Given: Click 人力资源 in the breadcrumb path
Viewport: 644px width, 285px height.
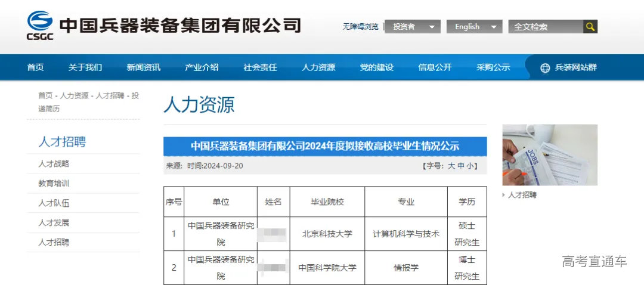Looking at the screenshot, I should click(75, 95).
